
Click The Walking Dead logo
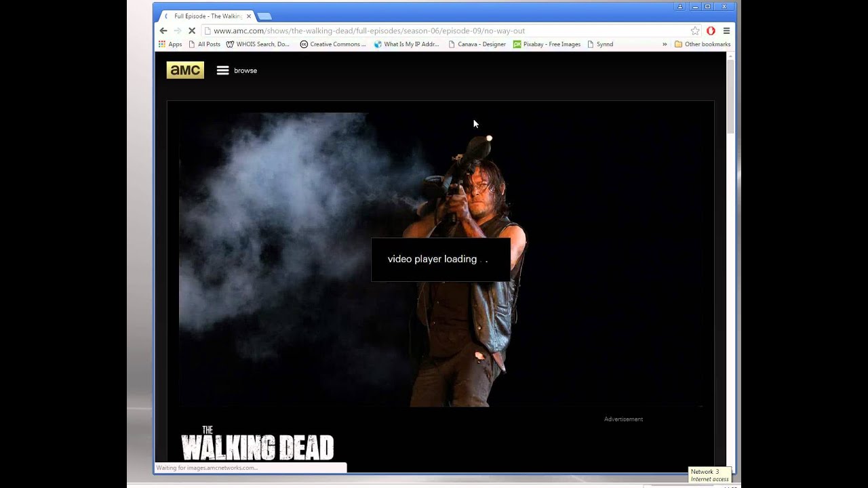(x=258, y=444)
